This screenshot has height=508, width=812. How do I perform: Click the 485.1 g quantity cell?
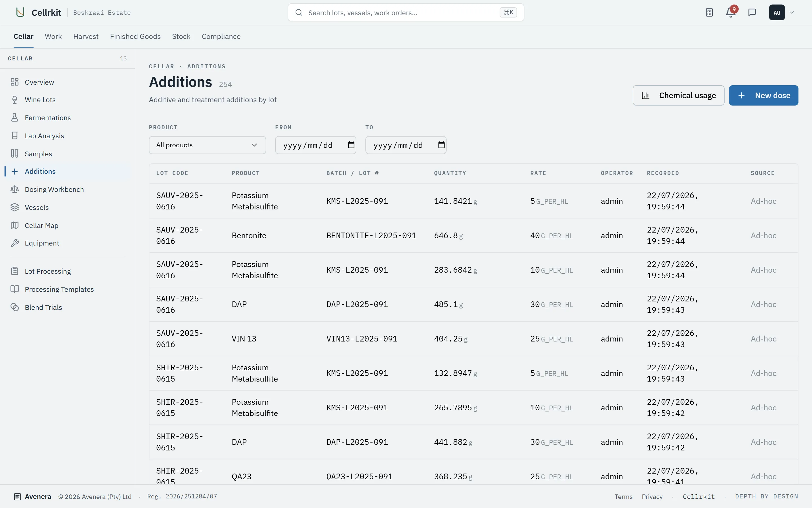pyautogui.click(x=448, y=305)
